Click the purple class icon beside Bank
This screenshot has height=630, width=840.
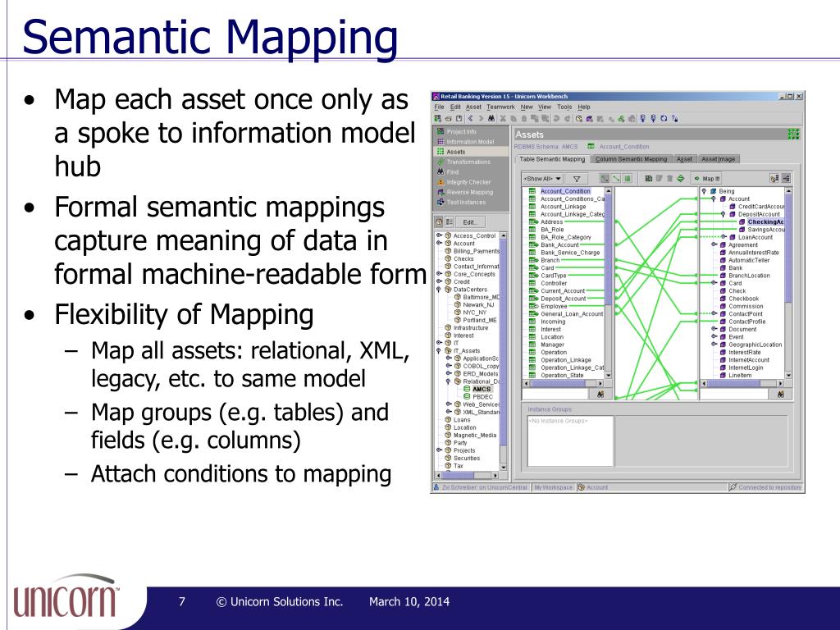(x=723, y=268)
